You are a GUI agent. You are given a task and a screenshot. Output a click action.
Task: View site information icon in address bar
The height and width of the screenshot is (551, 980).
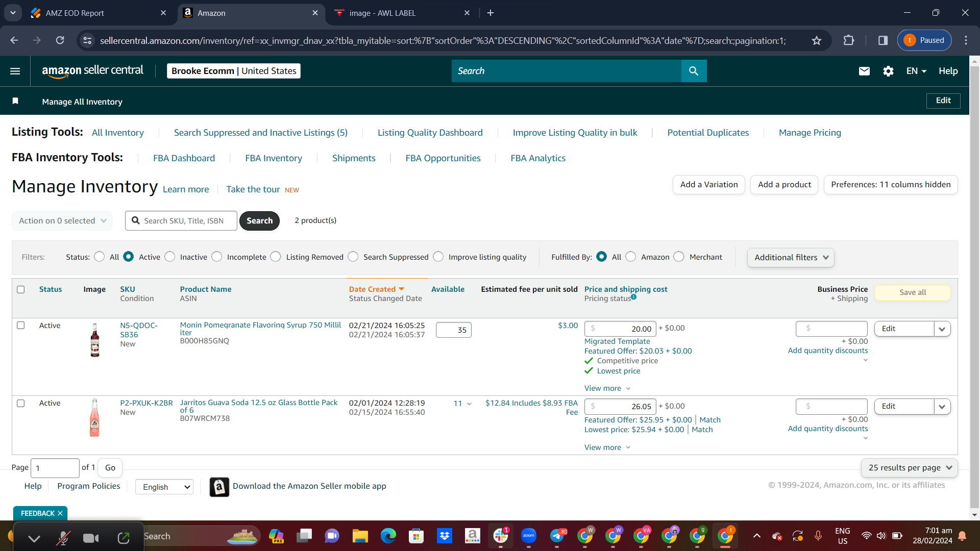click(88, 40)
